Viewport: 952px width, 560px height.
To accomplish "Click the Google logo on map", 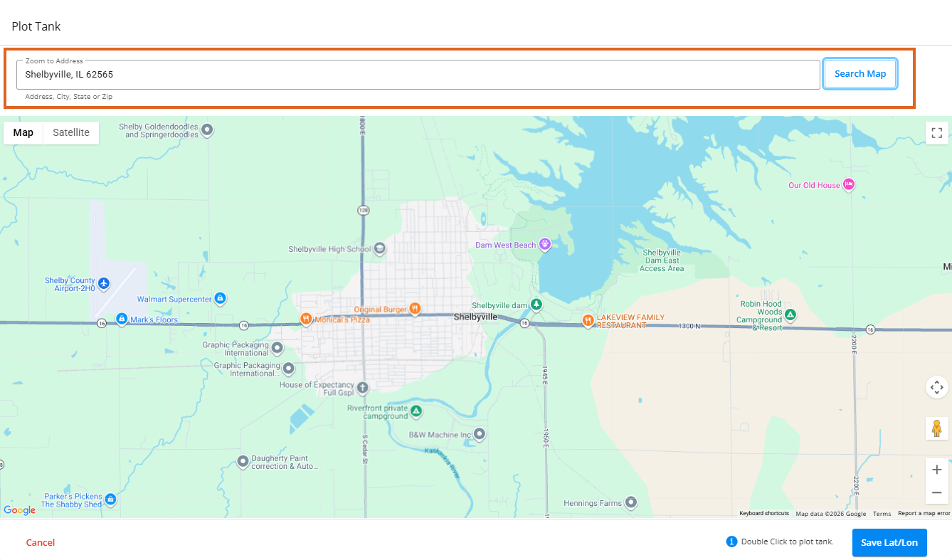I will click(x=20, y=510).
